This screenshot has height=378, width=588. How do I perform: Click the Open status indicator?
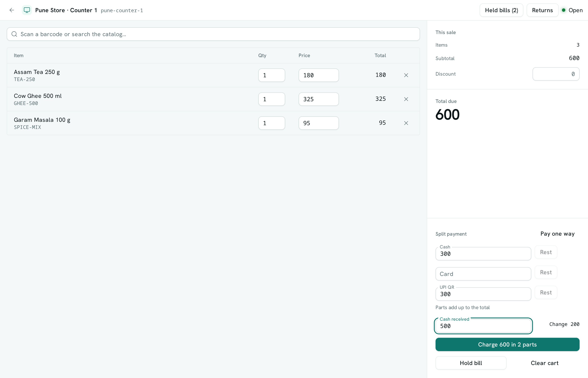572,10
